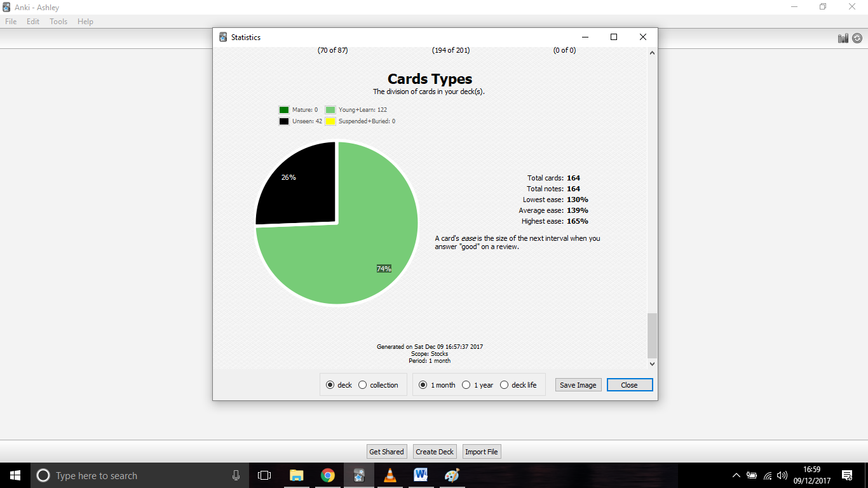Open the Windows Start menu
The width and height of the screenshot is (868, 488).
click(15, 475)
